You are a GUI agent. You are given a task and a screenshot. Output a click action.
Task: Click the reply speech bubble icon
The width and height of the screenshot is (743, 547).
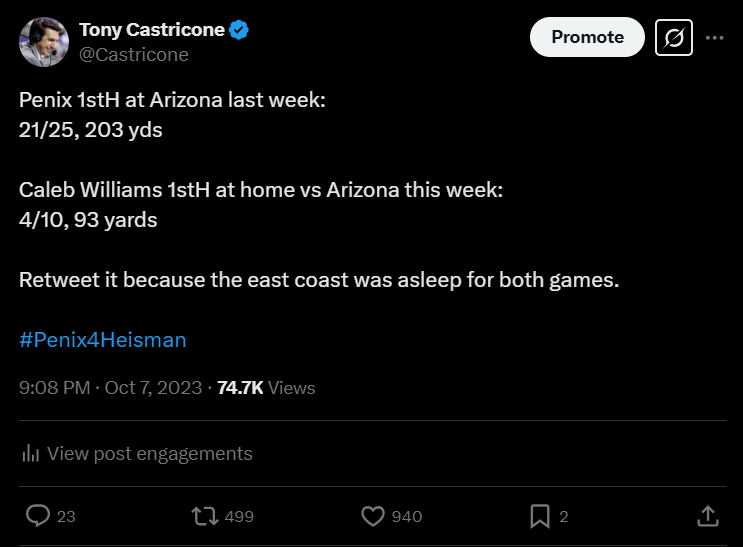(38, 516)
